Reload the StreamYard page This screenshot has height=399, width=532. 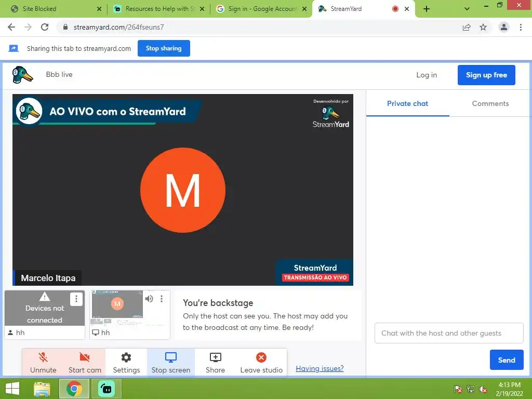click(45, 27)
